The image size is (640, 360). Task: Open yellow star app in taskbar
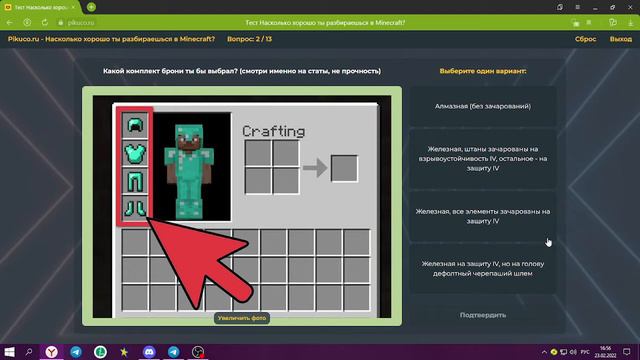[x=124, y=352]
